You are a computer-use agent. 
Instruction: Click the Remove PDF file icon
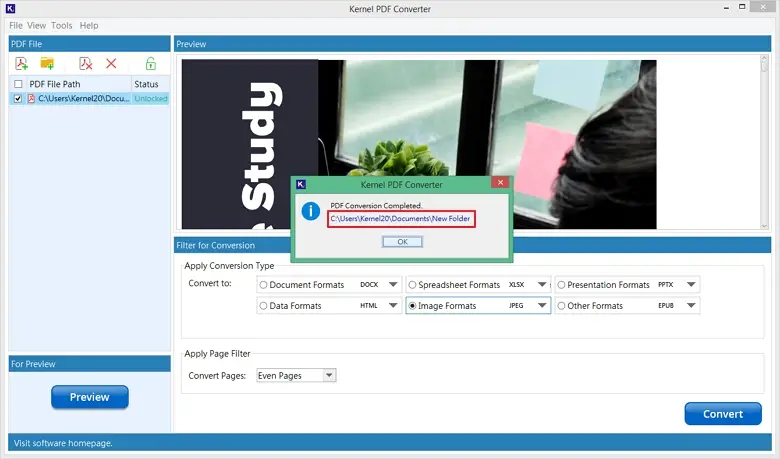click(86, 64)
